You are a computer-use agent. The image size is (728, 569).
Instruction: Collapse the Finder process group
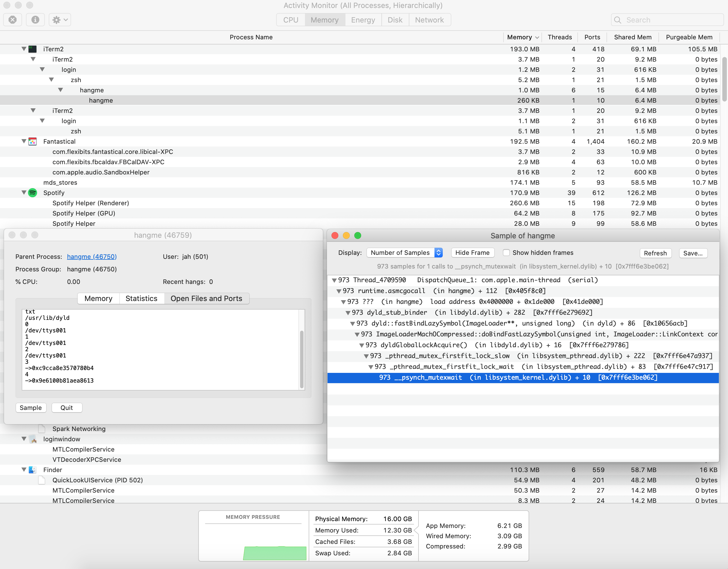coord(24,470)
